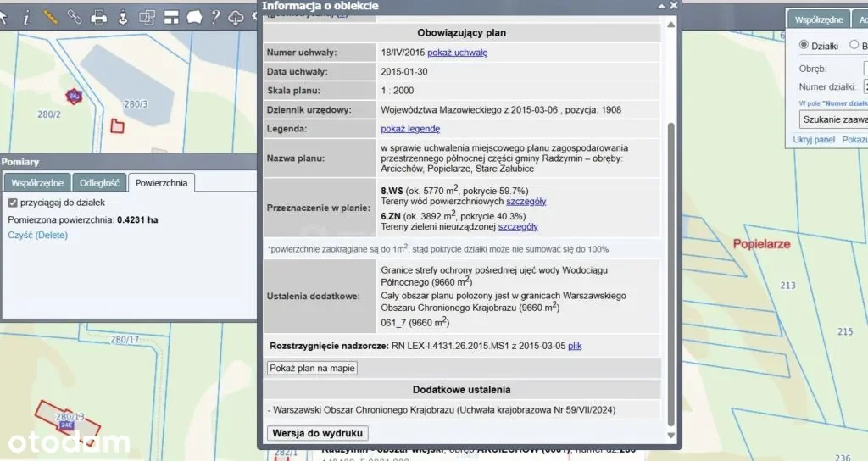Open the 'pokaż uchwałę' link
This screenshot has height=461, width=868.
pos(457,53)
